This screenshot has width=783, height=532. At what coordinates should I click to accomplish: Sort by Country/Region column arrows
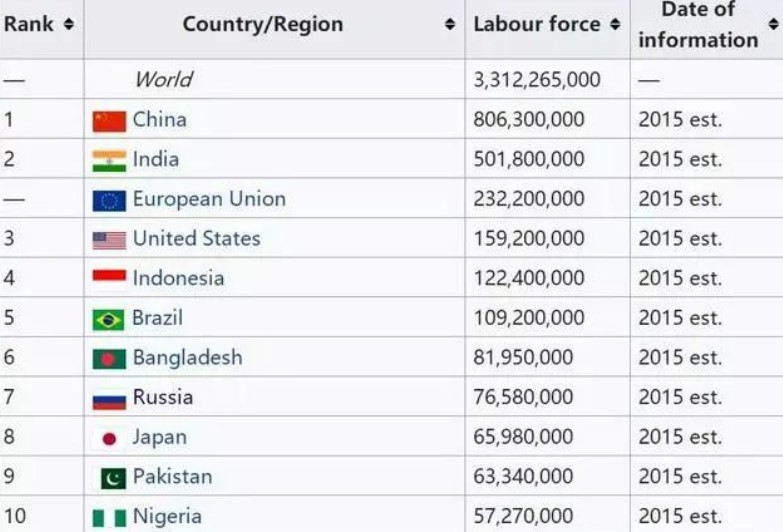click(x=450, y=24)
